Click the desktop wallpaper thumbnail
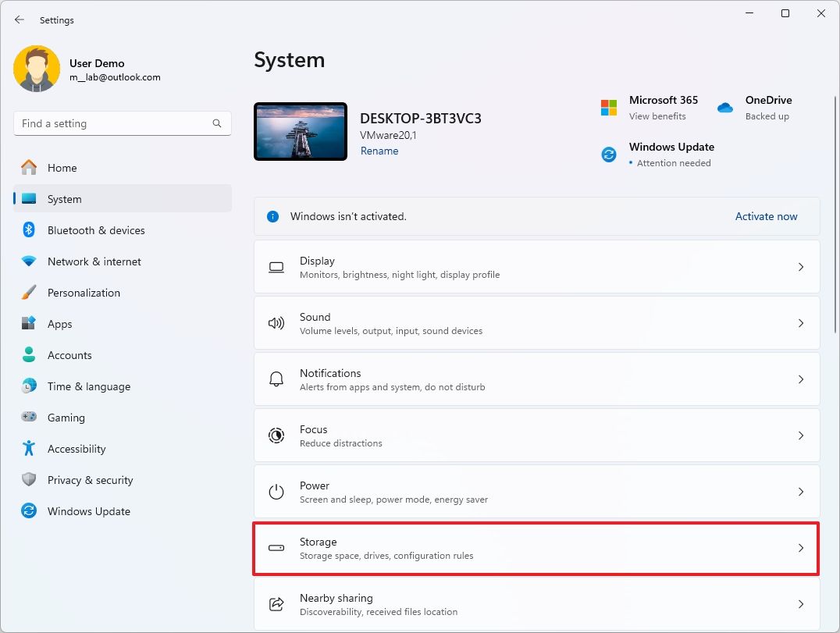This screenshot has width=840, height=633. pyautogui.click(x=301, y=131)
